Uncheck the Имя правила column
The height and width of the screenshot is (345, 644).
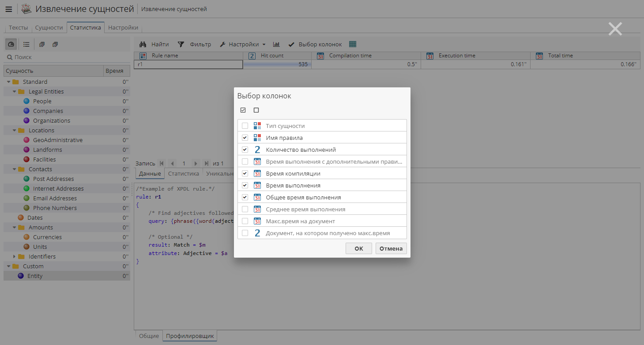click(245, 138)
